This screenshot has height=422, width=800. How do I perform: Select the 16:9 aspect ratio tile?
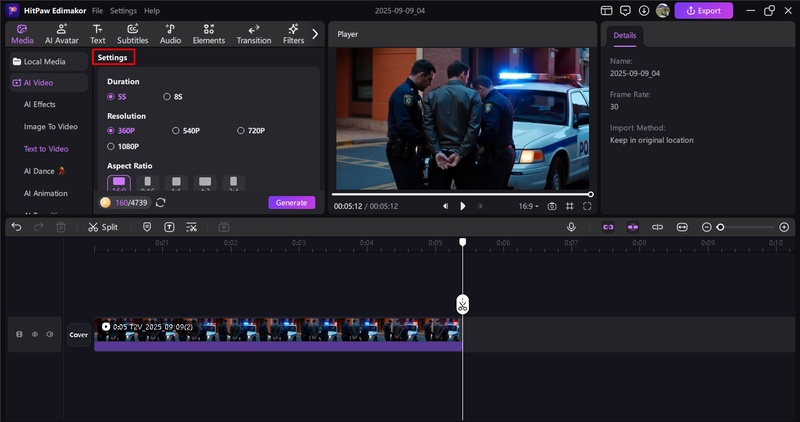pos(119,183)
